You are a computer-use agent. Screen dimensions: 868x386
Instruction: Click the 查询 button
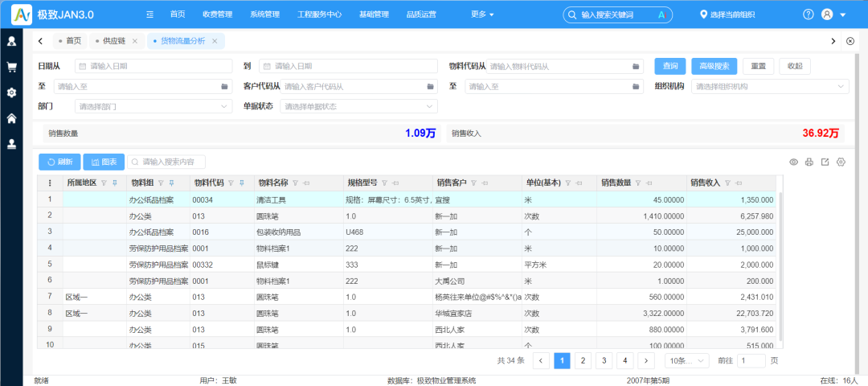tap(670, 67)
